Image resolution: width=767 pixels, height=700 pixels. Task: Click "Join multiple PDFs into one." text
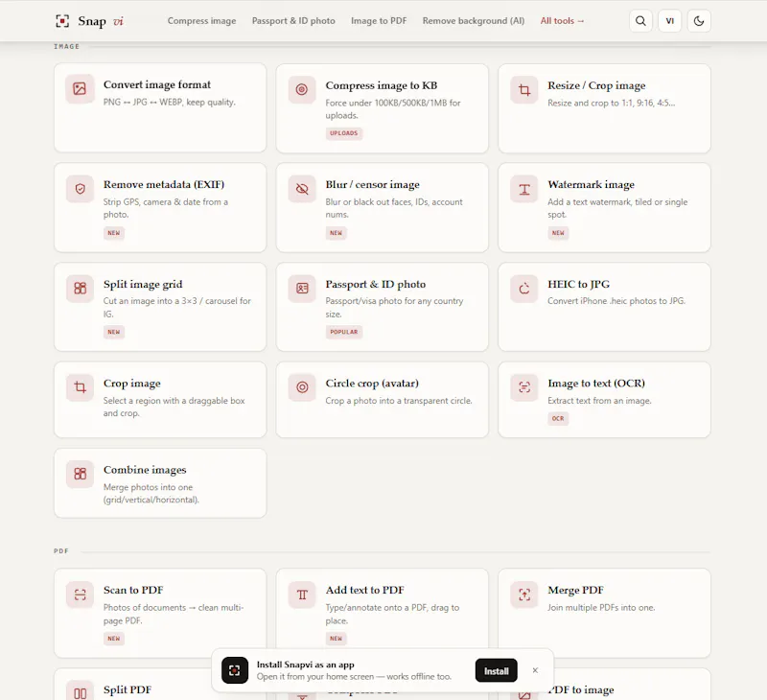click(601, 608)
